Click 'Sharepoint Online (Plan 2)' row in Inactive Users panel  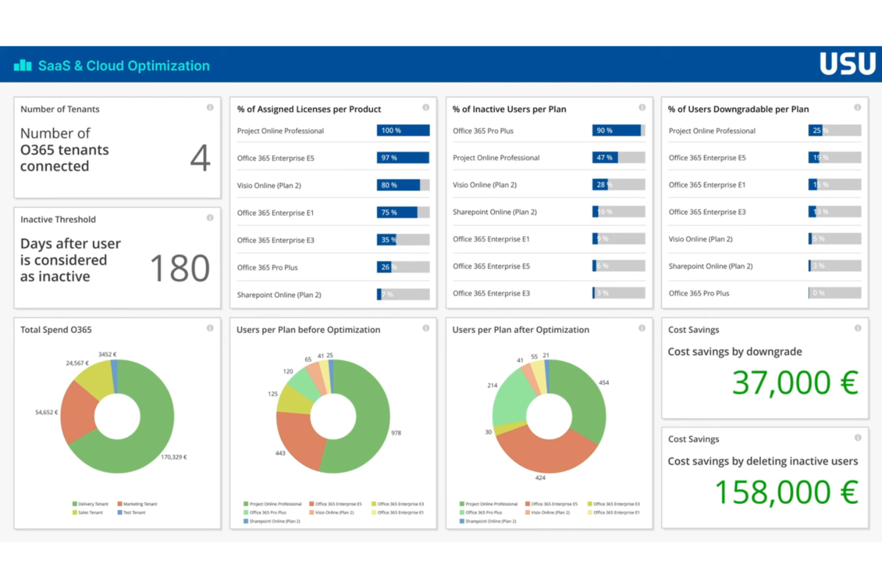tap(549, 211)
